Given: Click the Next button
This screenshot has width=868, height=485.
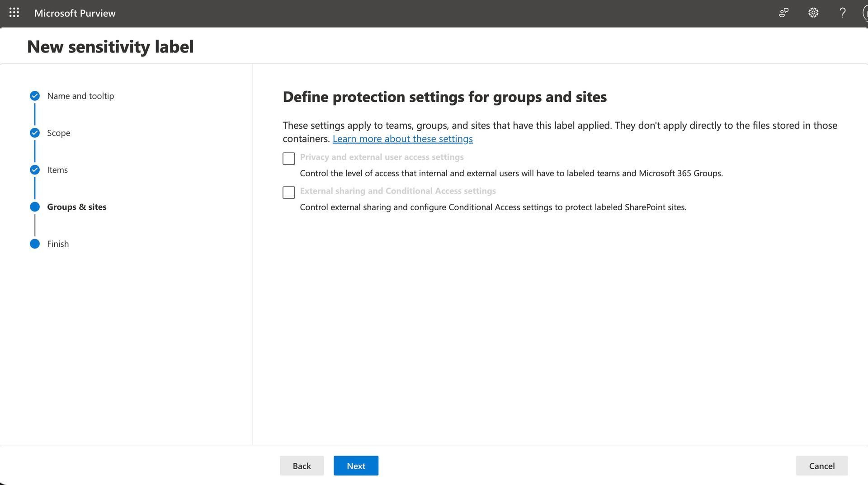Looking at the screenshot, I should 356,466.
